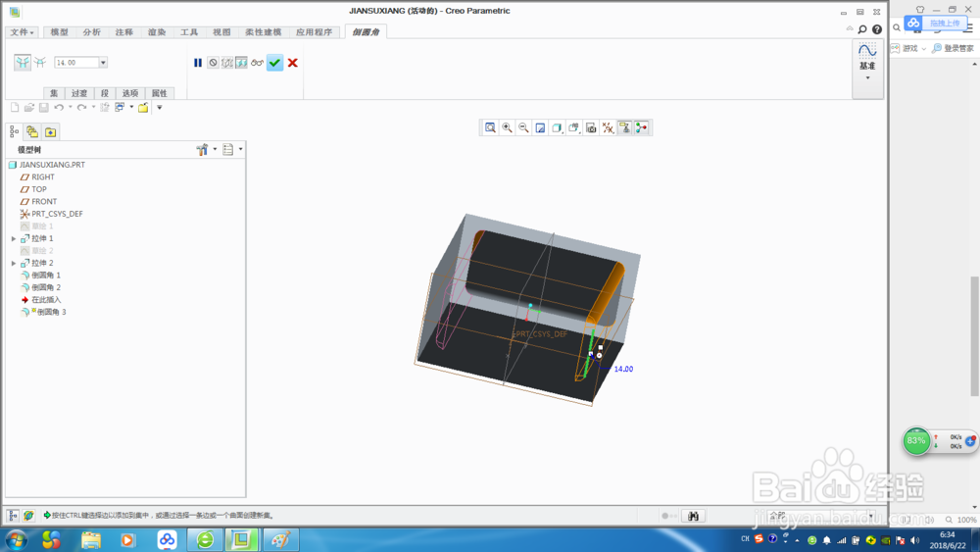The width and height of the screenshot is (980, 552).
Task: Expand the 拉伸 1 tree node
Action: (x=14, y=239)
